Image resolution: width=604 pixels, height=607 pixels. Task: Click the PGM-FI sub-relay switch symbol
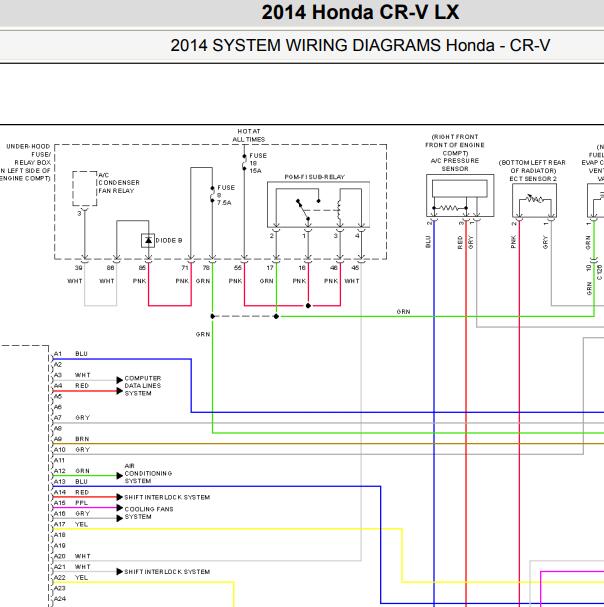[308, 209]
